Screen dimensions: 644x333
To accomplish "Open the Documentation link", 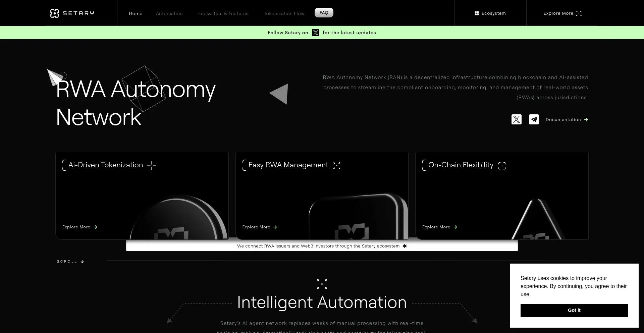I will (x=567, y=120).
